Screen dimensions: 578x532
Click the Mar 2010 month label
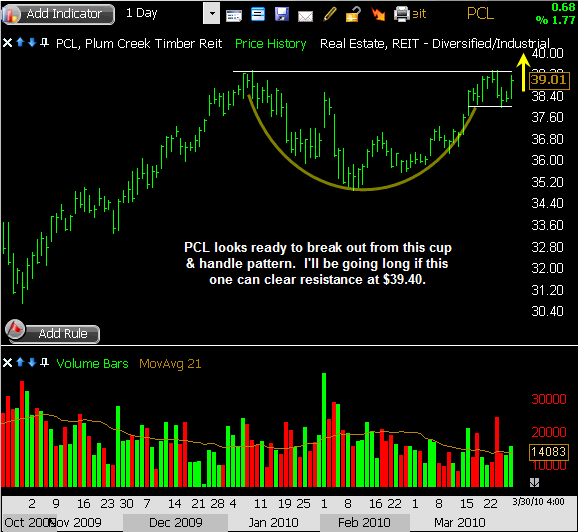459,523
